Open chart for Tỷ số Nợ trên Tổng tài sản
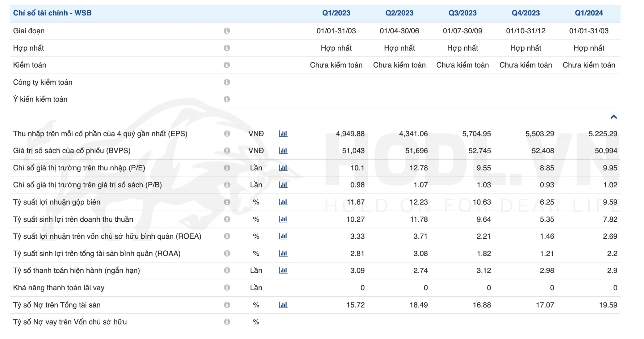The width and height of the screenshot is (644, 339). click(x=283, y=304)
